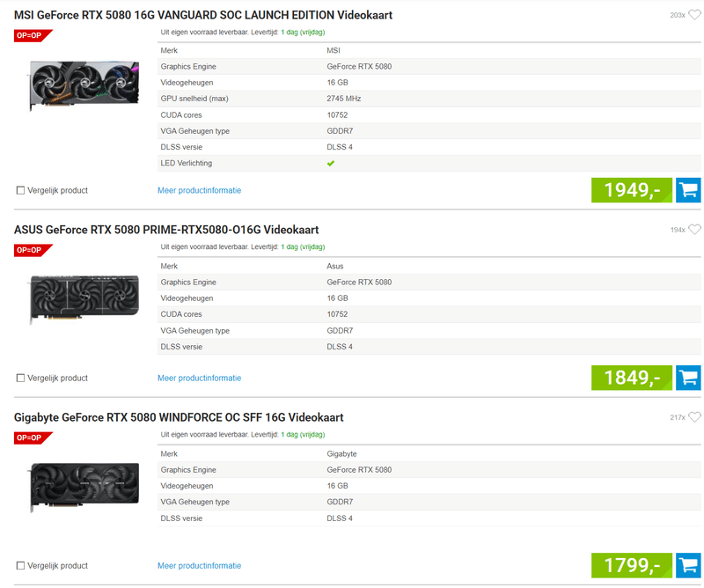Select the Merk value Gigabyte
Image resolution: width=704 pixels, height=588 pixels.
[341, 453]
